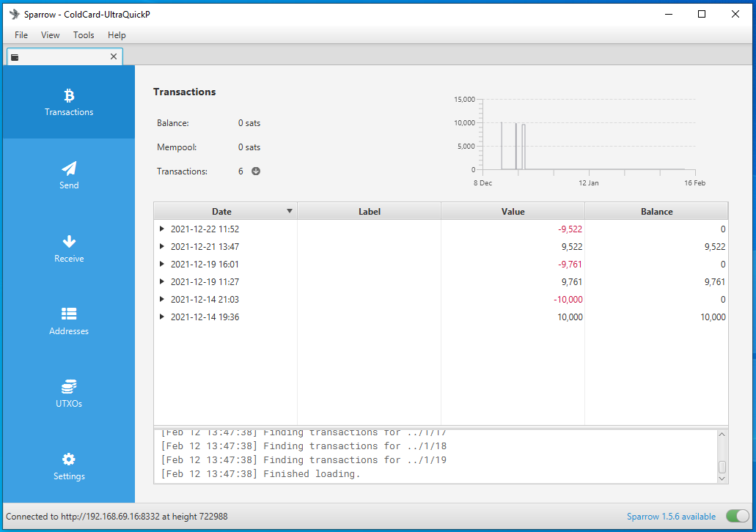
Task: Open the File menu
Action: (21, 34)
